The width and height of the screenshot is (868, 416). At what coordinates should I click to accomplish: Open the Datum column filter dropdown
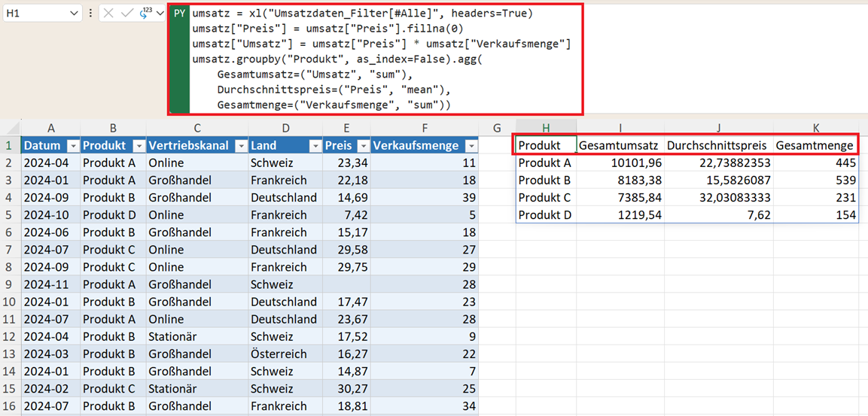pos(72,146)
